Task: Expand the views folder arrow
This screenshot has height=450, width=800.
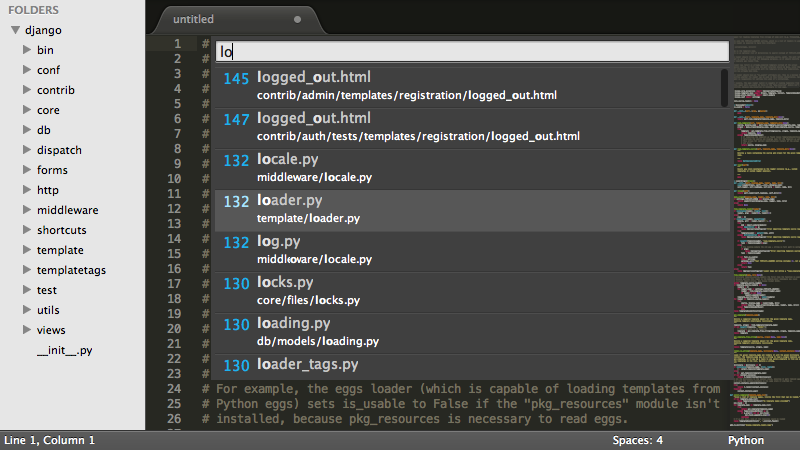Action: pyautogui.click(x=27, y=330)
